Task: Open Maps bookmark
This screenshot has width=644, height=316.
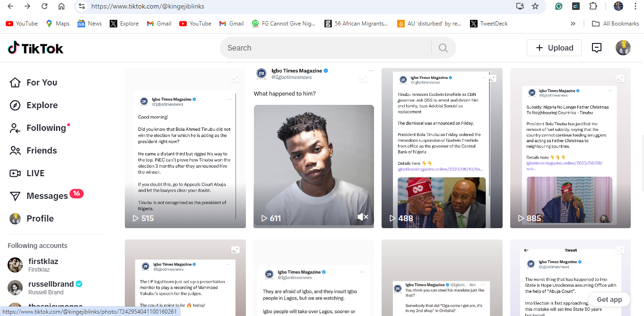Action: pos(58,24)
